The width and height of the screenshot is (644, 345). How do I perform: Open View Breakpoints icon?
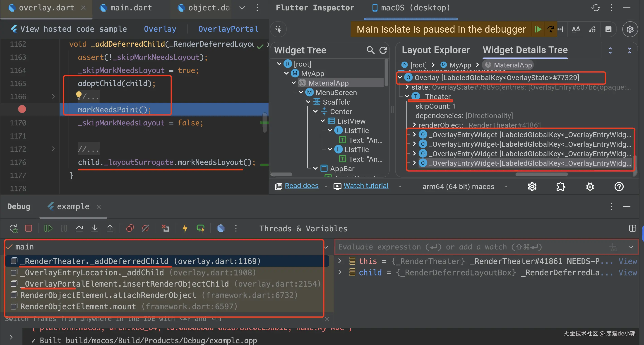tap(130, 228)
